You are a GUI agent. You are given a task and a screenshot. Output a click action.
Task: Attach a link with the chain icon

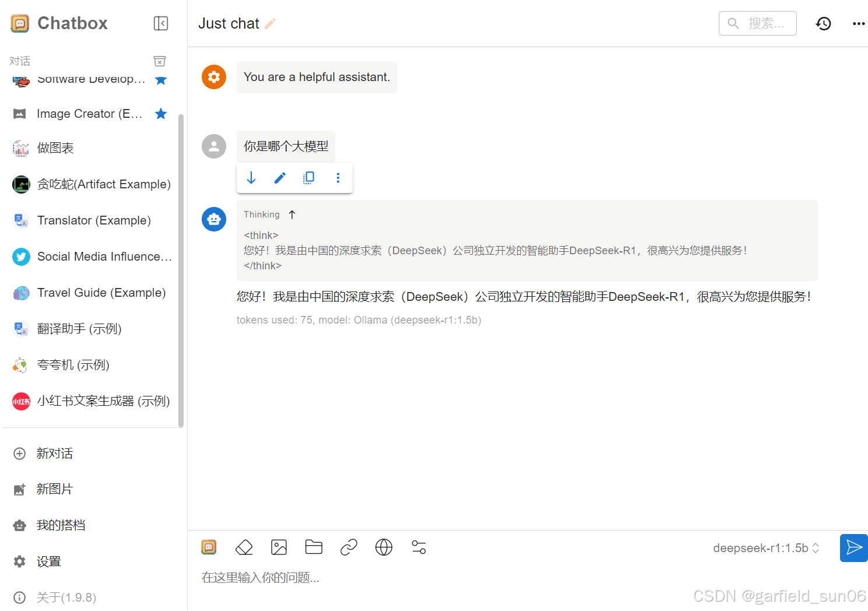click(x=349, y=547)
